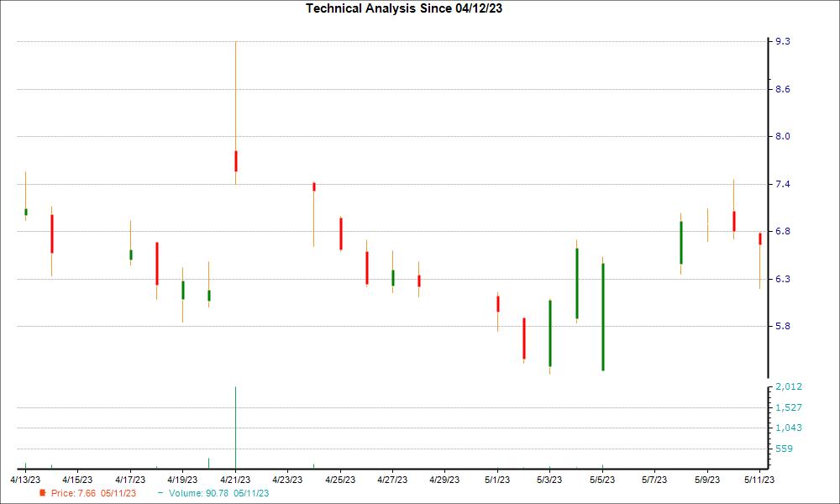This screenshot has height=504, width=840.
Task: Click the long green candlestick at 5/5/23
Action: coord(603,317)
